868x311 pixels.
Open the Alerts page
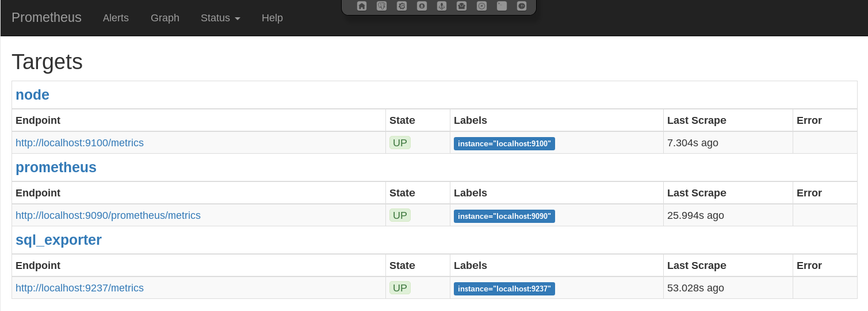pos(116,18)
